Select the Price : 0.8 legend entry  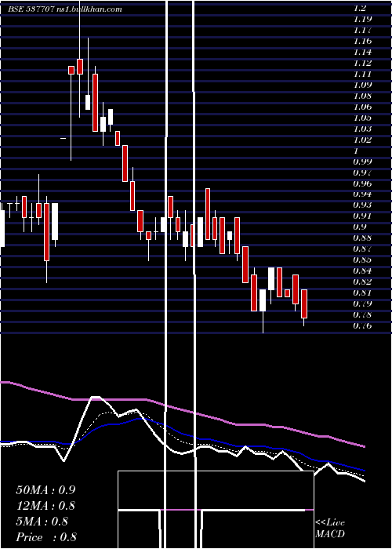pyautogui.click(x=46, y=537)
